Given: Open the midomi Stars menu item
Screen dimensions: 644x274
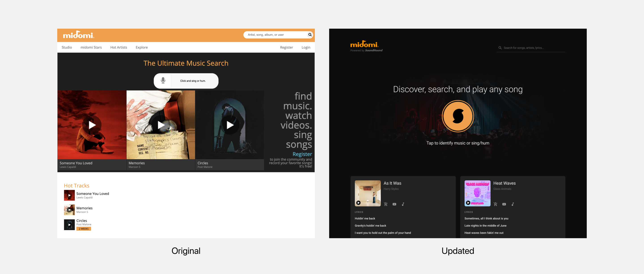Looking at the screenshot, I should pyautogui.click(x=91, y=47).
